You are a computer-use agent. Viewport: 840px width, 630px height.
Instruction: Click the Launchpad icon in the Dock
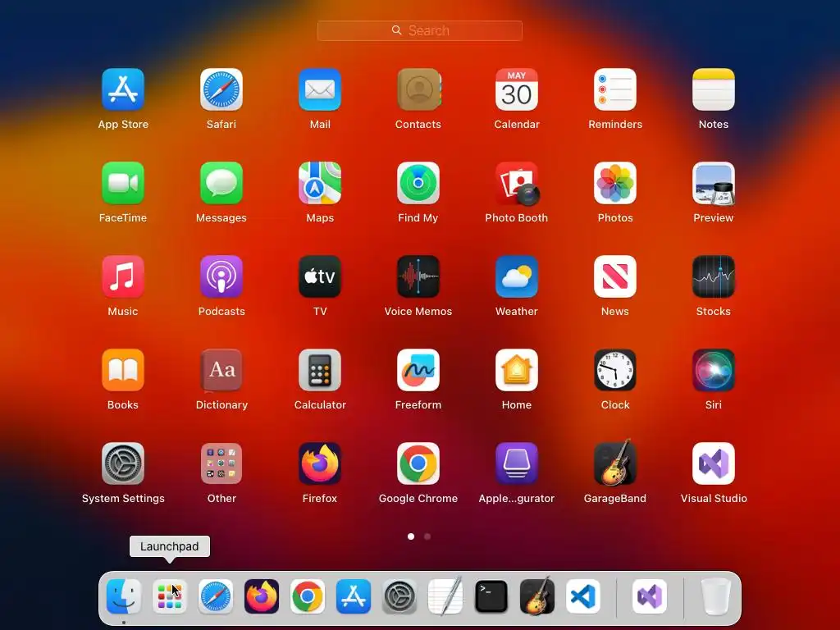[x=169, y=596]
